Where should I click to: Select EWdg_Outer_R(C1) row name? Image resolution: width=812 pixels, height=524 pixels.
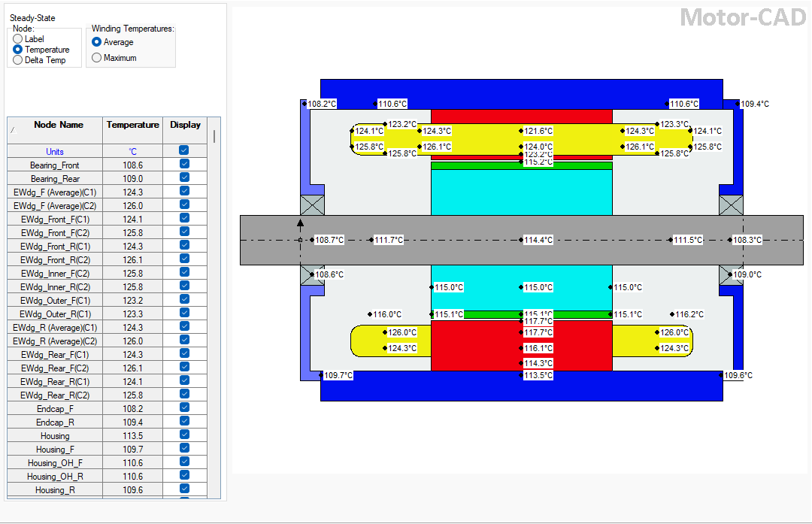tap(54, 314)
